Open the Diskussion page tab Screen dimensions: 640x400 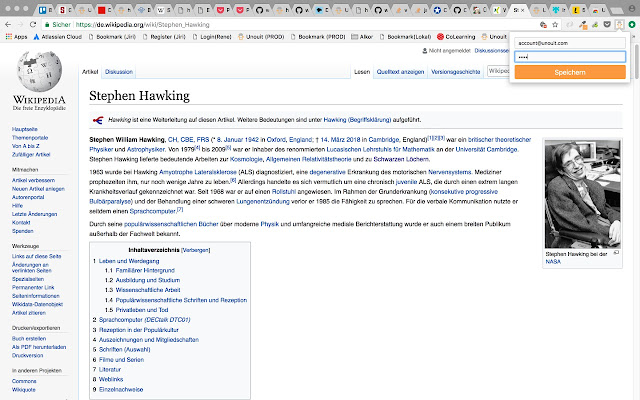[x=119, y=72]
